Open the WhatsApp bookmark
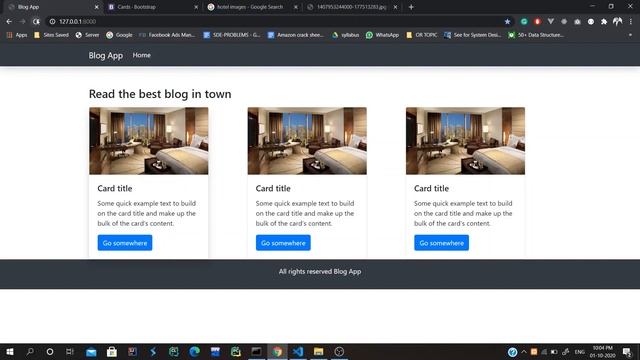640x360 pixels. click(382, 35)
